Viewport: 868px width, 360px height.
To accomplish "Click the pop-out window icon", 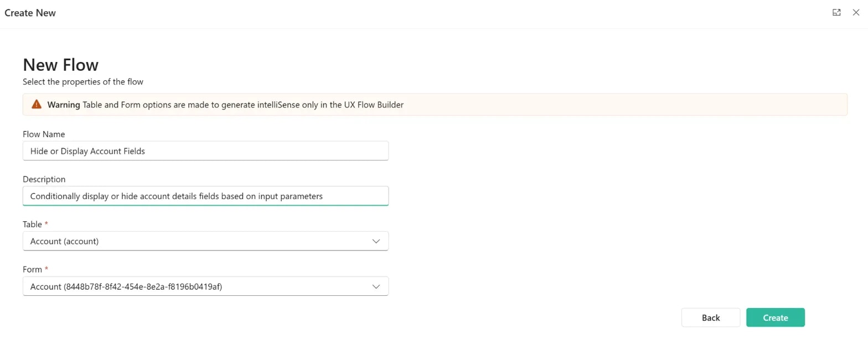I will point(836,13).
